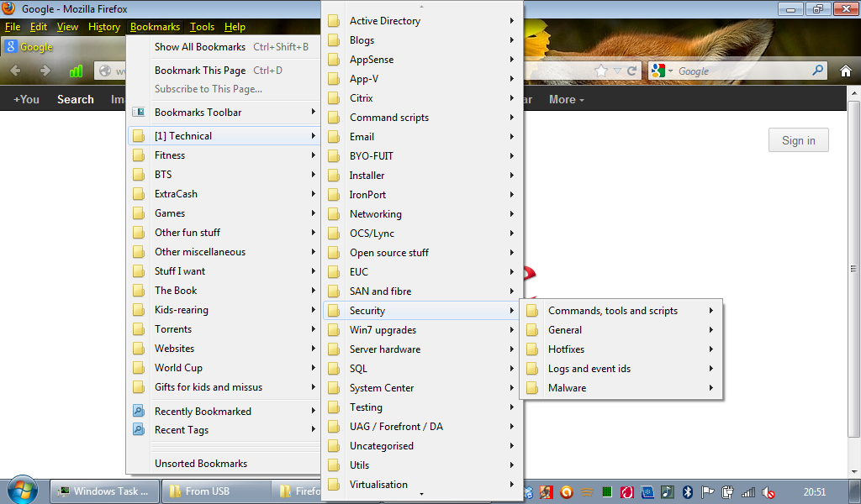Click the browser Back arrow
861x504 pixels.
15,71
